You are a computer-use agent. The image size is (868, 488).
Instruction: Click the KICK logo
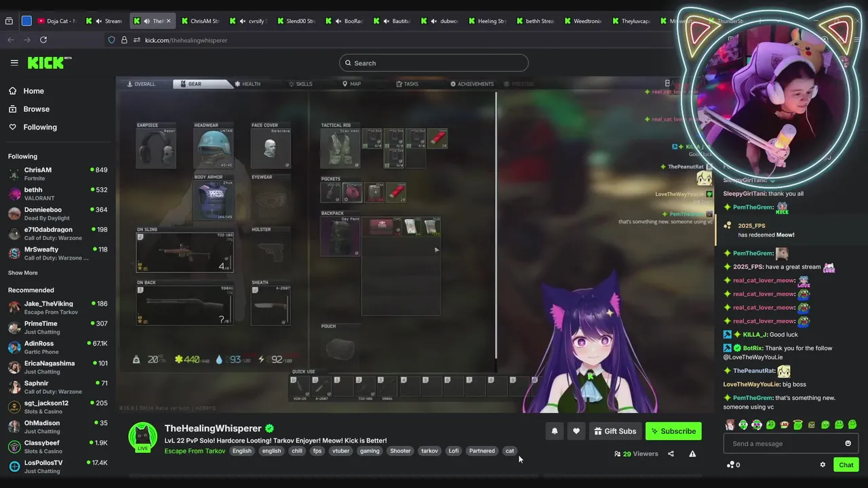coord(50,62)
